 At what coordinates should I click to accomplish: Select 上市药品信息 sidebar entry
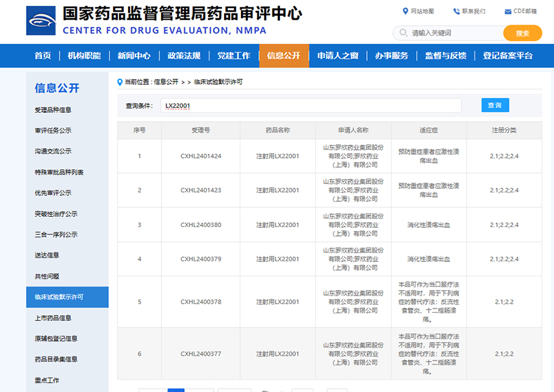tap(53, 317)
